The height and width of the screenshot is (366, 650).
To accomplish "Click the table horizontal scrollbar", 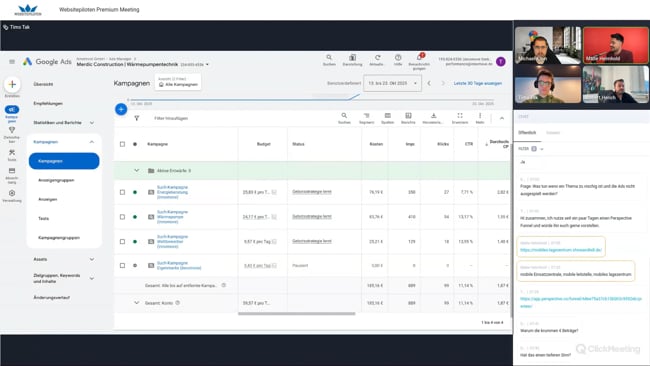I will pyautogui.click(x=296, y=314).
